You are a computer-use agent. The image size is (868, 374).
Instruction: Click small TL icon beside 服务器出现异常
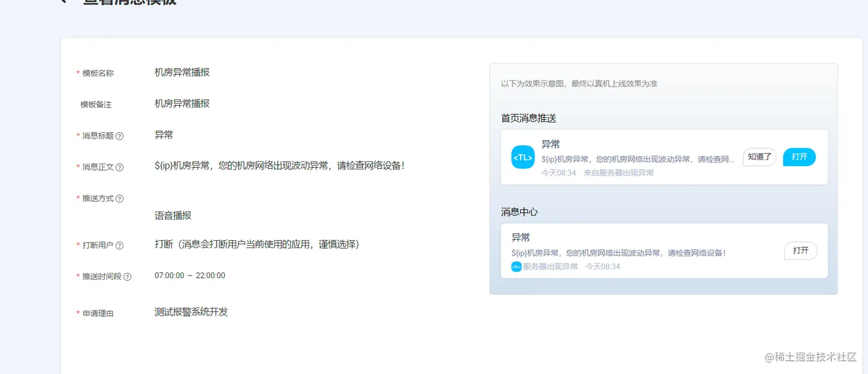(517, 267)
